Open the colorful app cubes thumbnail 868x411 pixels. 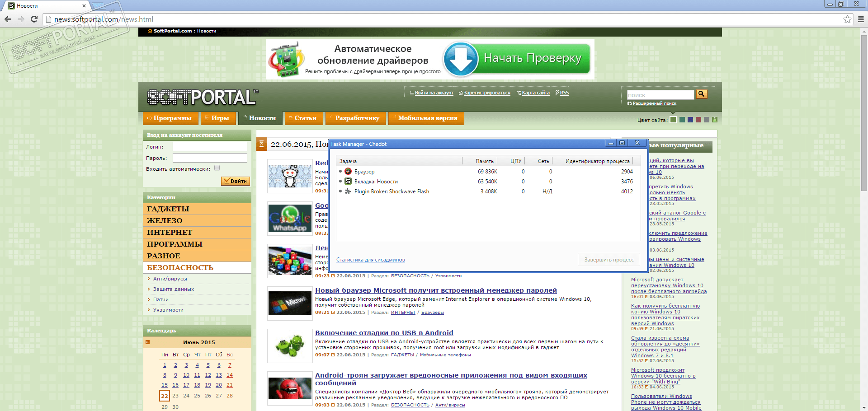tap(290, 261)
